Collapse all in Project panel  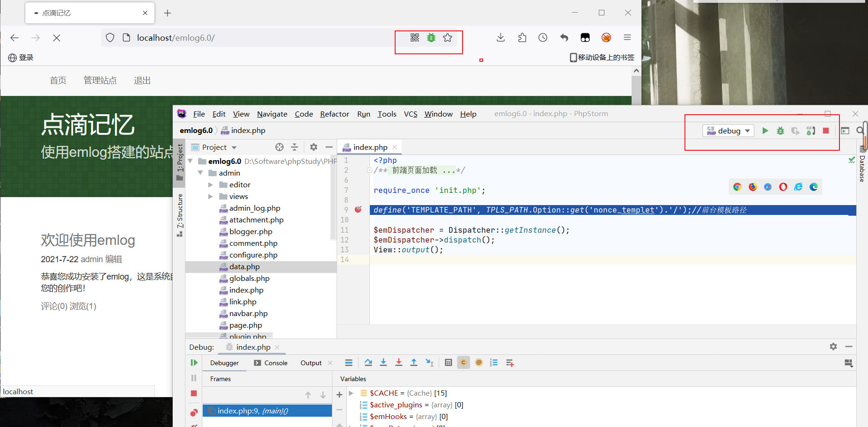(294, 147)
